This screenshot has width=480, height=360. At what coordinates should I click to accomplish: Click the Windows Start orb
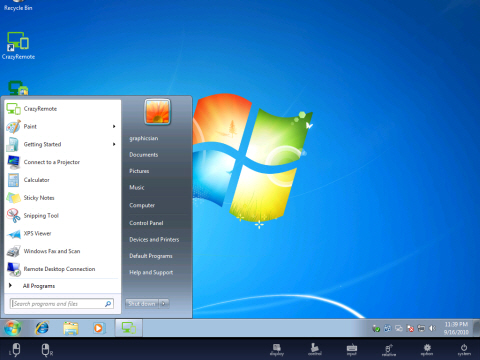[x=13, y=328]
